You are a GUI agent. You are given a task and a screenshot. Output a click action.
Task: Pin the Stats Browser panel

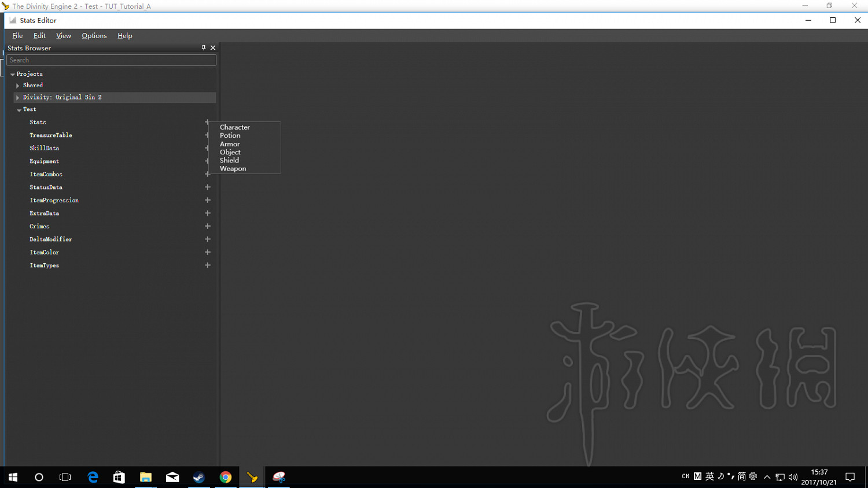204,48
